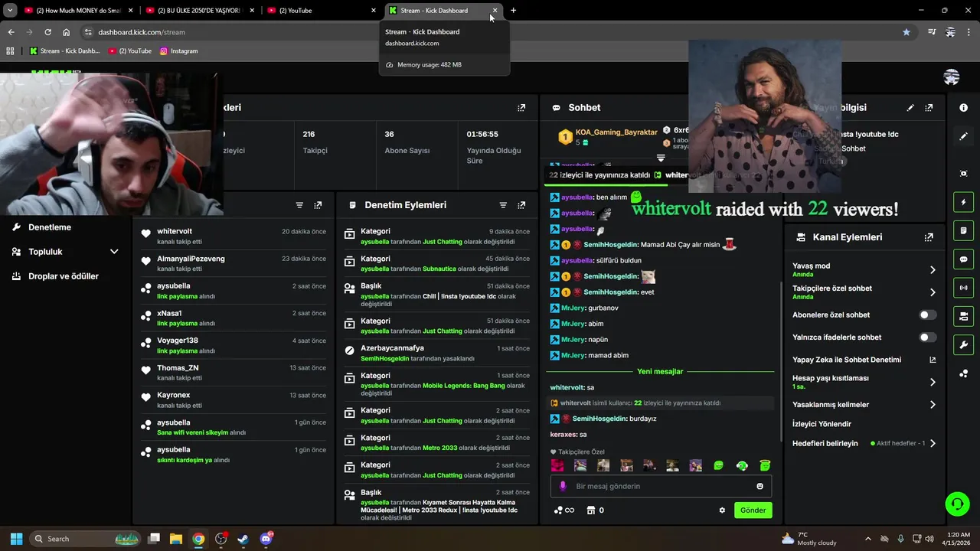
Task: Expand Yavaş mod options
Action: (x=933, y=269)
